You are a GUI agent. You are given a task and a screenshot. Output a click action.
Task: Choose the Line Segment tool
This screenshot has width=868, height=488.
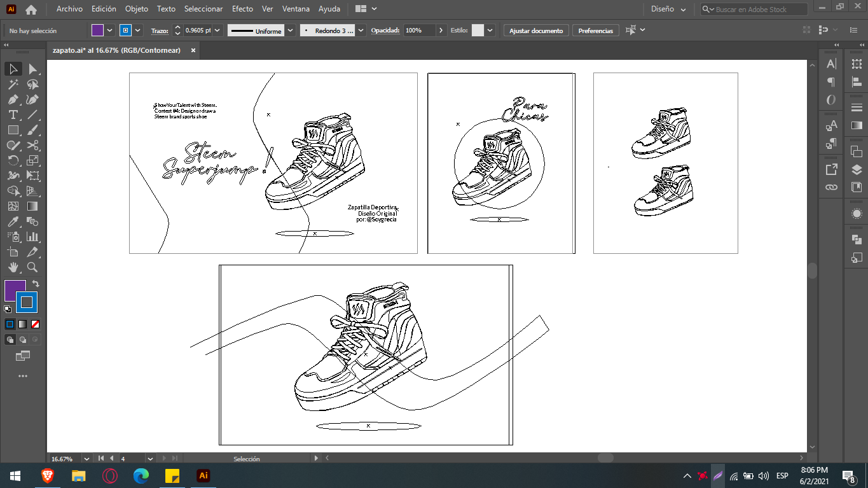(33, 115)
